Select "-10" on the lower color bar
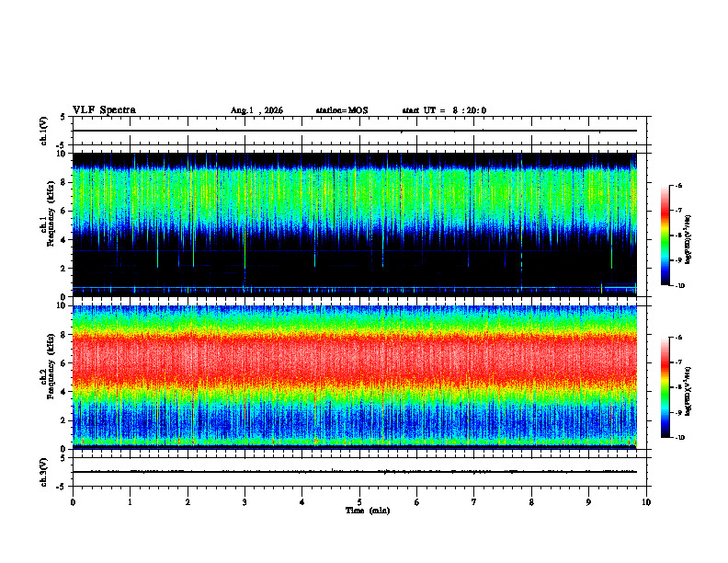Viewport: 728px width, 563px height. pyautogui.click(x=679, y=438)
